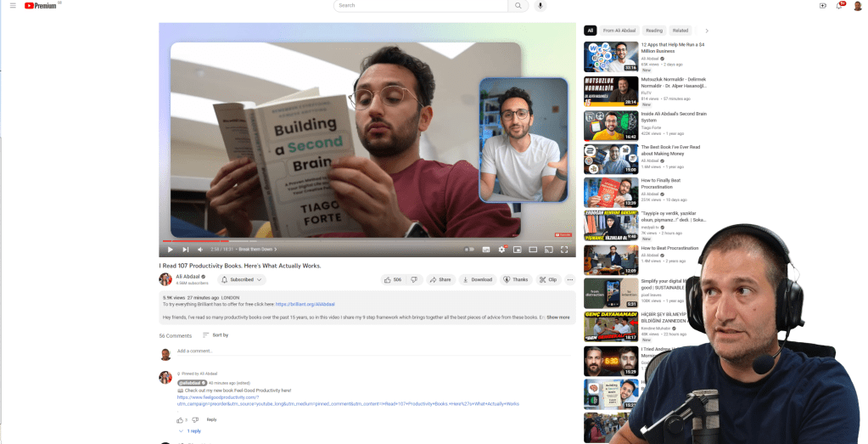Open the feelgoodproductivity.com link in pinned comment

click(348, 400)
